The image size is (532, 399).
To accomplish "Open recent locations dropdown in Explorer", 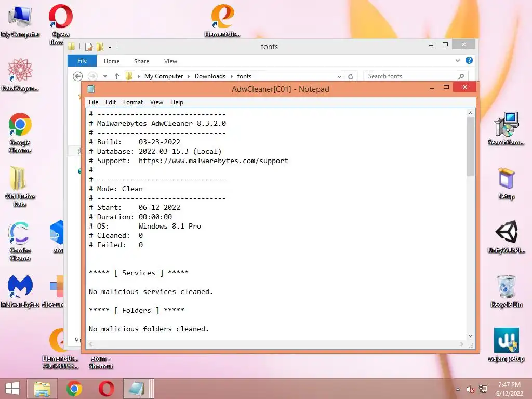I will click(105, 76).
